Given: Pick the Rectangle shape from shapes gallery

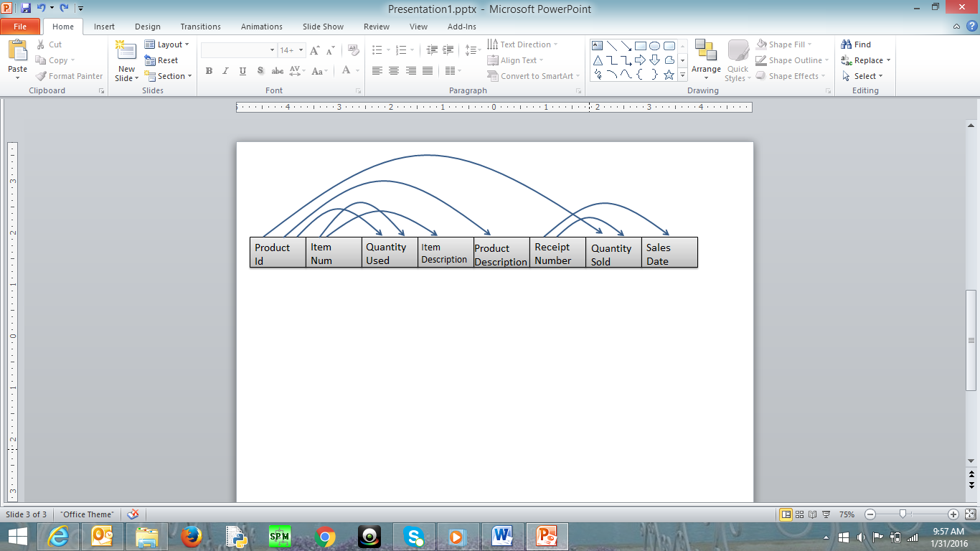Looking at the screenshot, I should click(641, 46).
